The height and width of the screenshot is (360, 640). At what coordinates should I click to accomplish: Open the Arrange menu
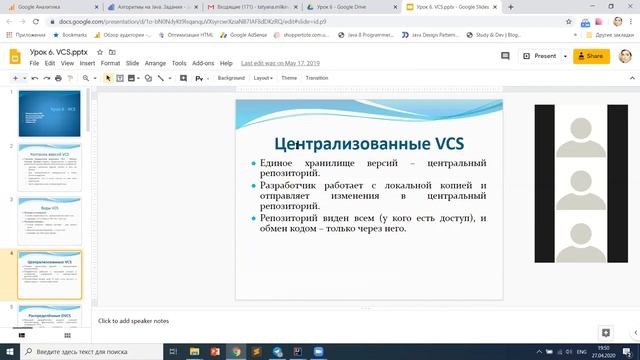click(155, 63)
